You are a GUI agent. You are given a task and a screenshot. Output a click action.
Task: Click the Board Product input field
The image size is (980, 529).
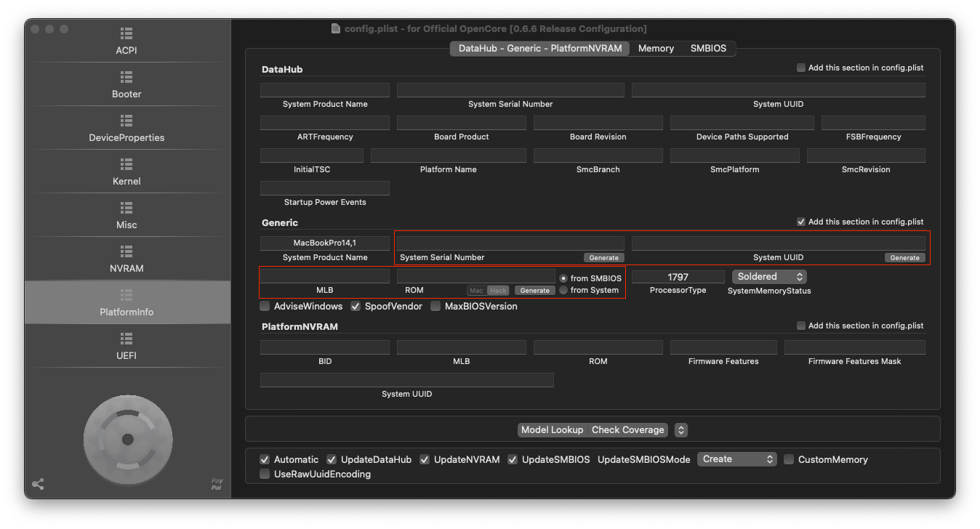[x=462, y=123]
